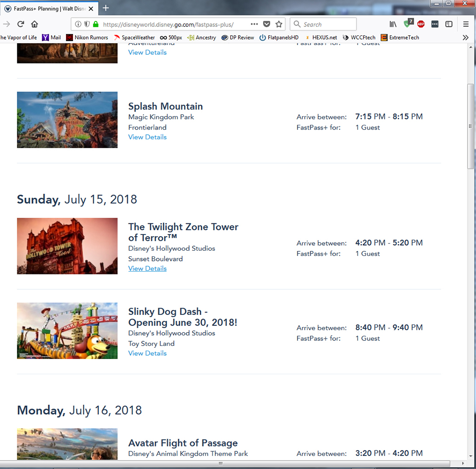Click the vertical scrollbar thumb
Image resolution: width=476 pixels, height=469 pixels.
pos(470,126)
